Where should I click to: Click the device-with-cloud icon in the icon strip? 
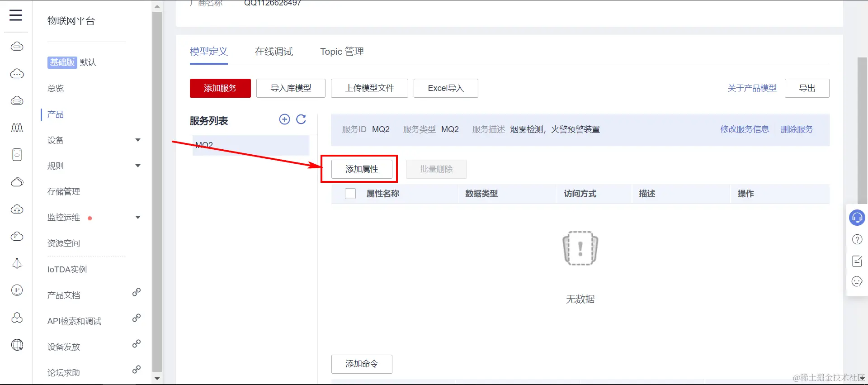(17, 155)
